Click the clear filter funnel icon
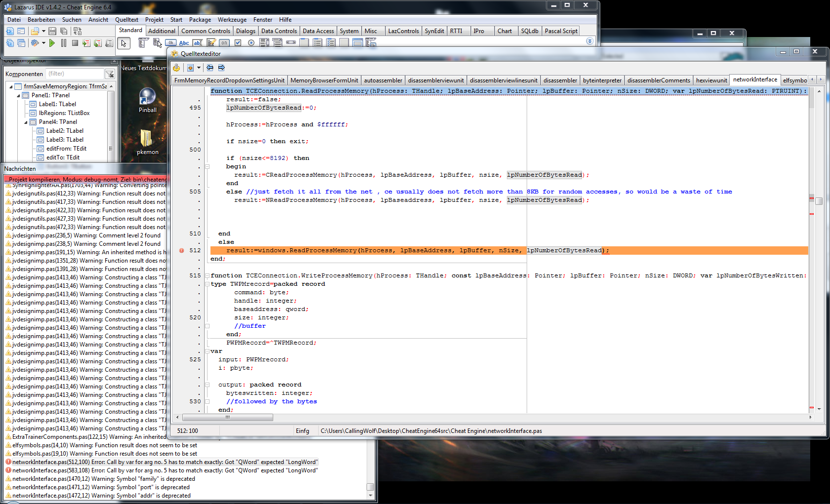The image size is (830, 504). click(x=110, y=74)
